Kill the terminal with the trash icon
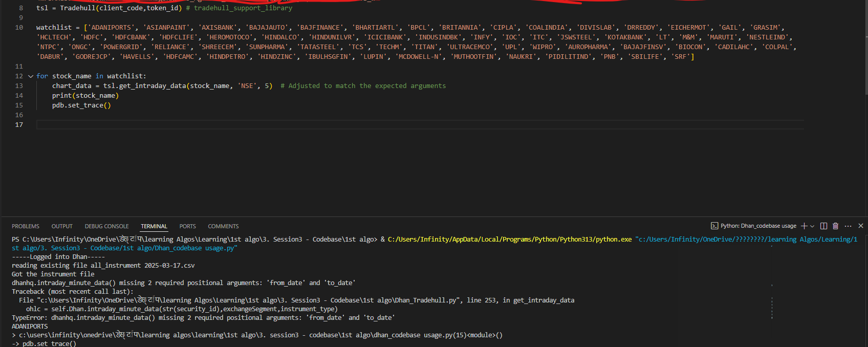This screenshot has height=347, width=868. point(836,226)
